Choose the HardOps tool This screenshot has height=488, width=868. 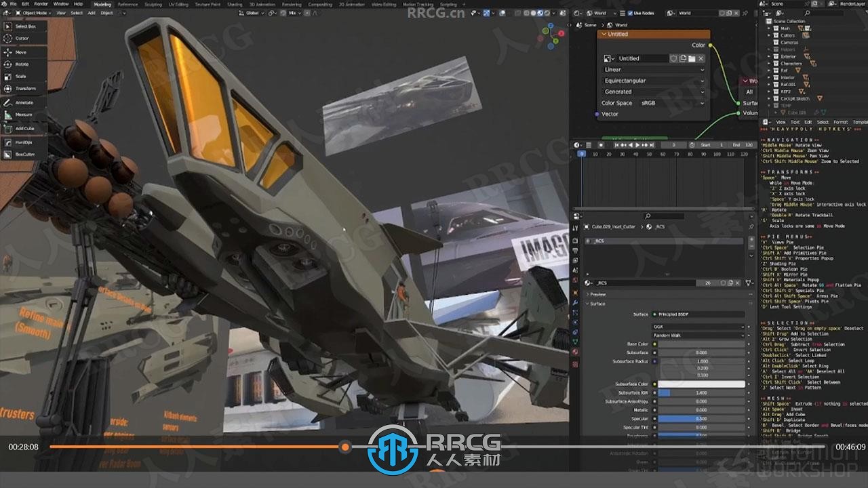[24, 142]
